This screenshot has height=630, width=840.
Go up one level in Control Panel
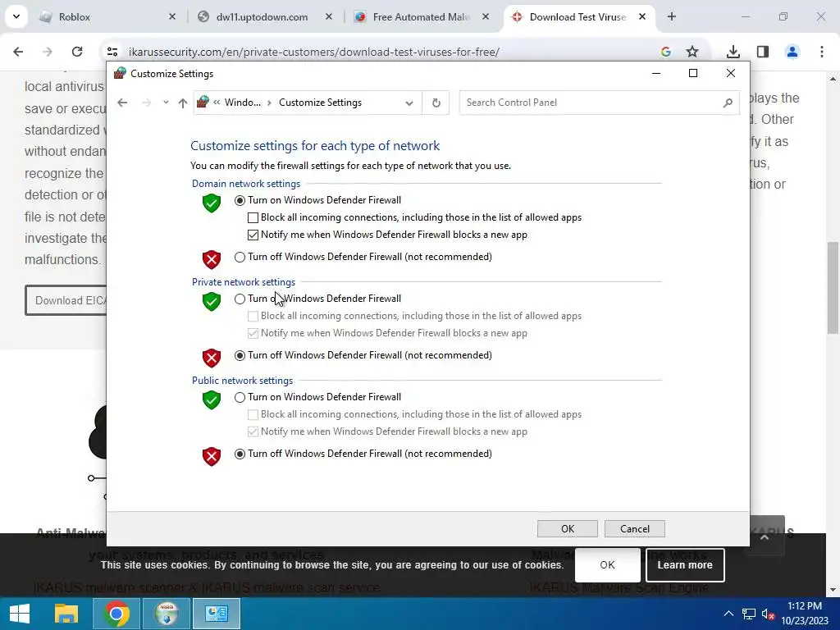coord(183,103)
